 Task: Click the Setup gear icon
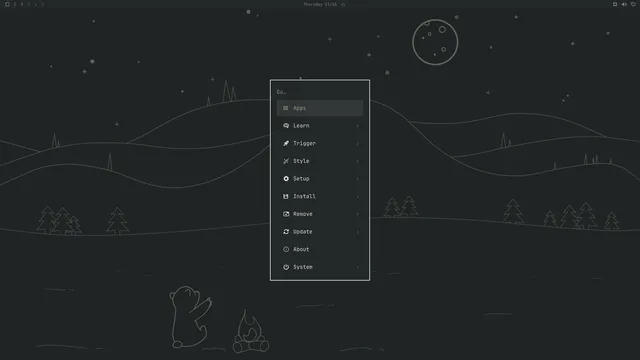pyautogui.click(x=286, y=179)
